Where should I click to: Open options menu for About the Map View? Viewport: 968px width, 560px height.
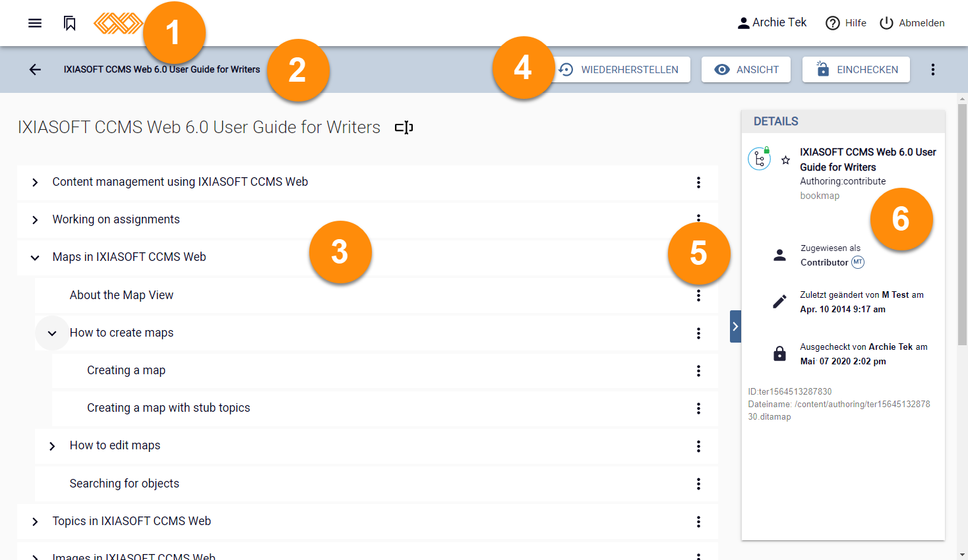pyautogui.click(x=698, y=296)
